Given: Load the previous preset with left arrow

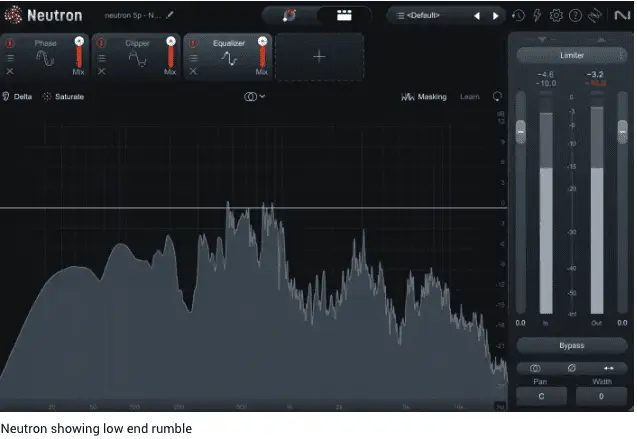Looking at the screenshot, I should pyautogui.click(x=477, y=16).
